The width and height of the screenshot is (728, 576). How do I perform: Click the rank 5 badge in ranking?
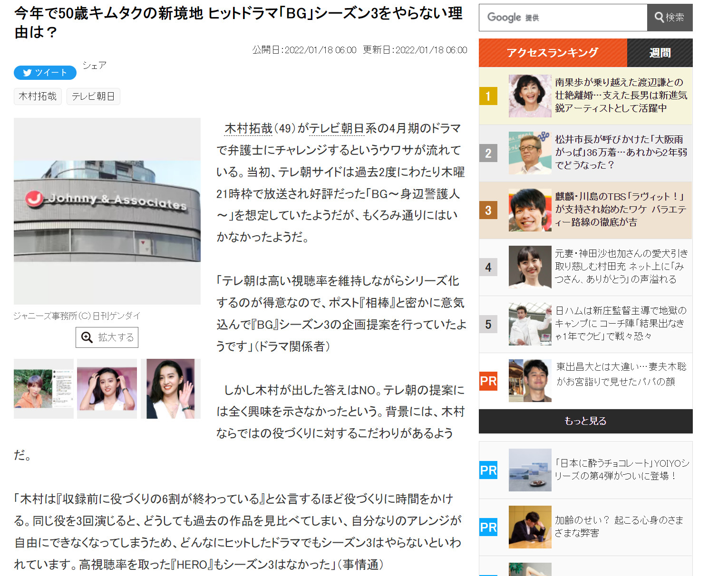coord(488,325)
